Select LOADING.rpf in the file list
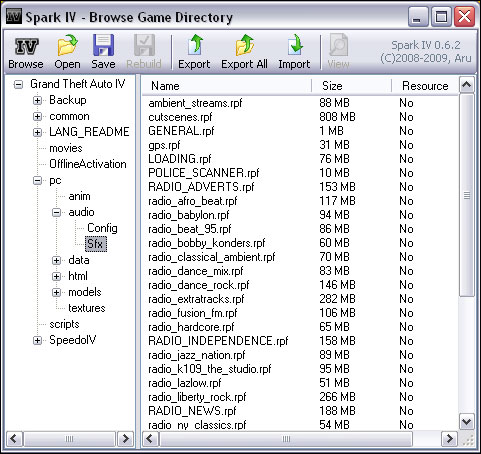 point(180,159)
